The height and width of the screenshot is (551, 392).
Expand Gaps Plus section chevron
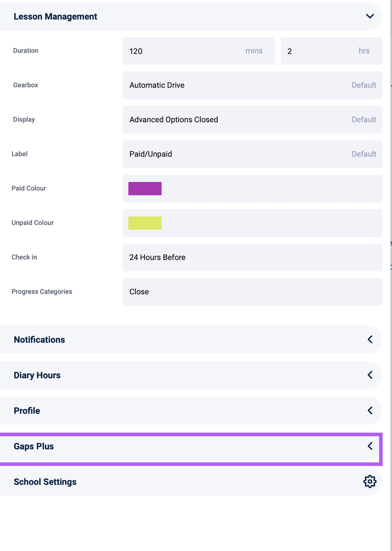pos(370,446)
